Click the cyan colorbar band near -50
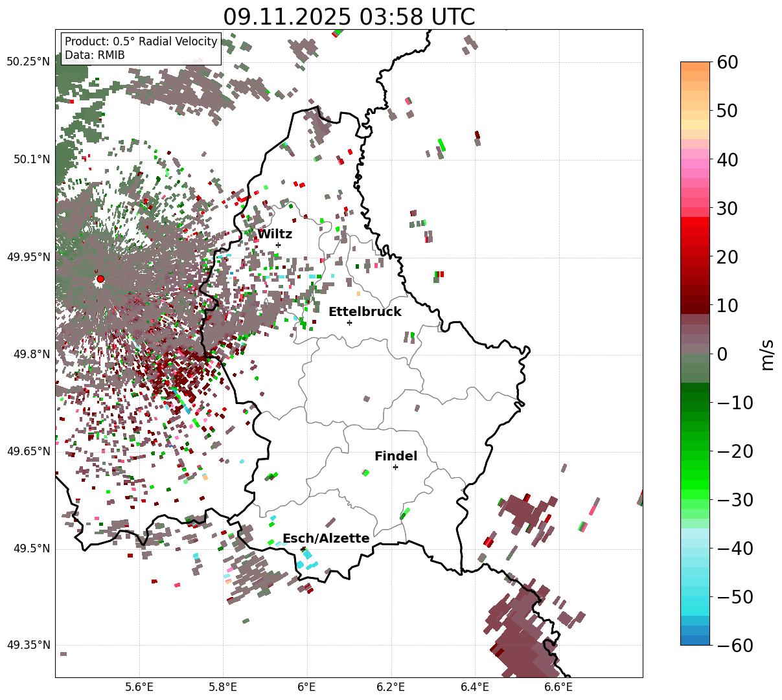The height and width of the screenshot is (700, 782). coord(695,597)
